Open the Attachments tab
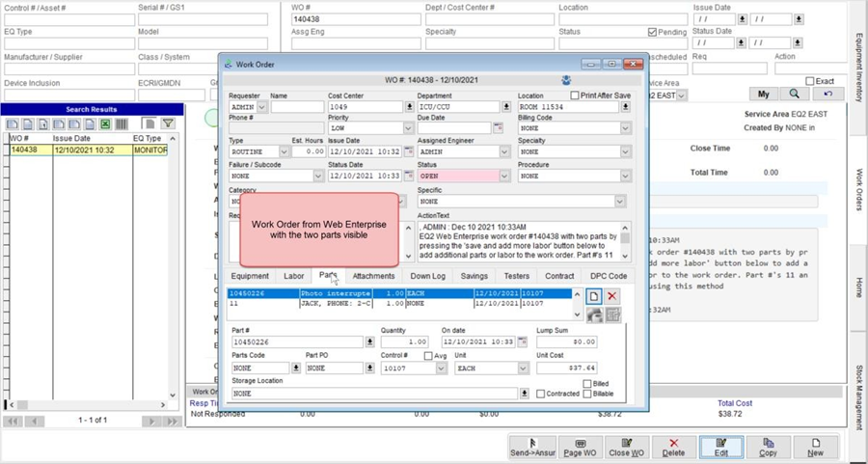Image resolution: width=868 pixels, height=464 pixels. (372, 277)
